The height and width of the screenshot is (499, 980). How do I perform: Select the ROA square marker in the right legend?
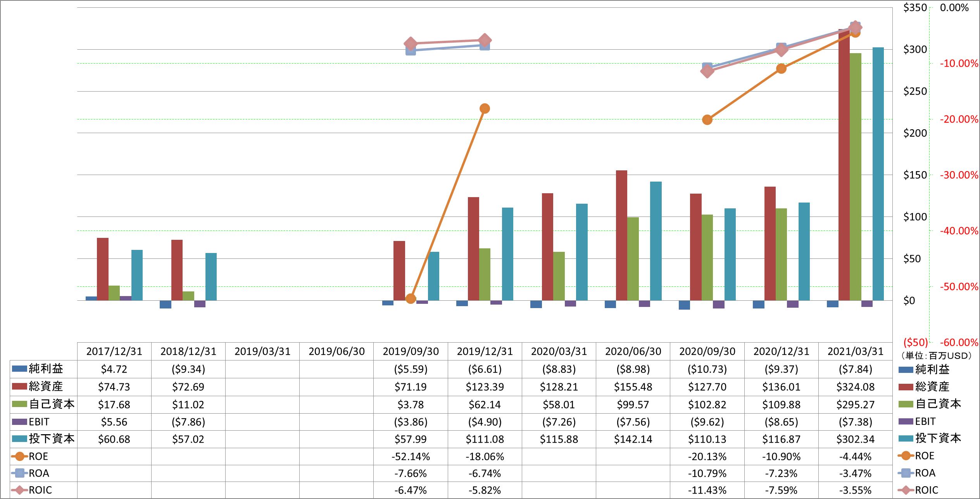point(906,473)
